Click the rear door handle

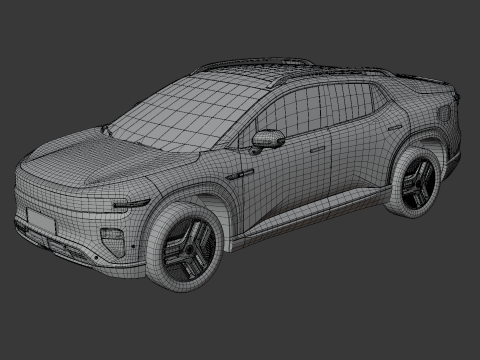click(395, 128)
